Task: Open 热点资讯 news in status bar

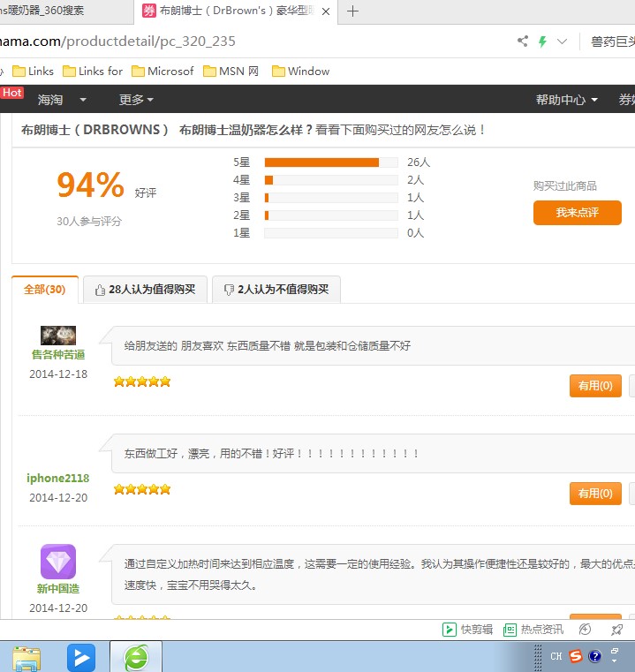Action: tap(533, 630)
